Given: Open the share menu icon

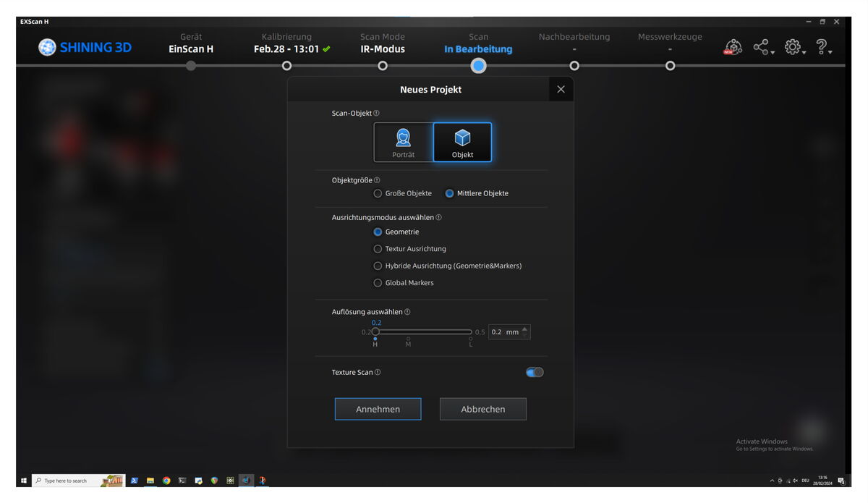Looking at the screenshot, I should point(762,48).
